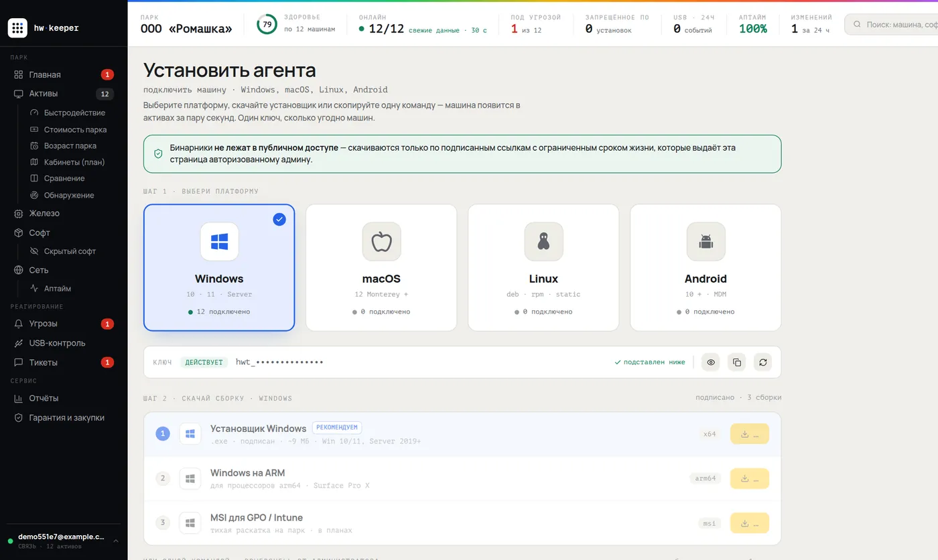Click the Гарантия shield icon
The image size is (938, 560).
tap(19, 417)
